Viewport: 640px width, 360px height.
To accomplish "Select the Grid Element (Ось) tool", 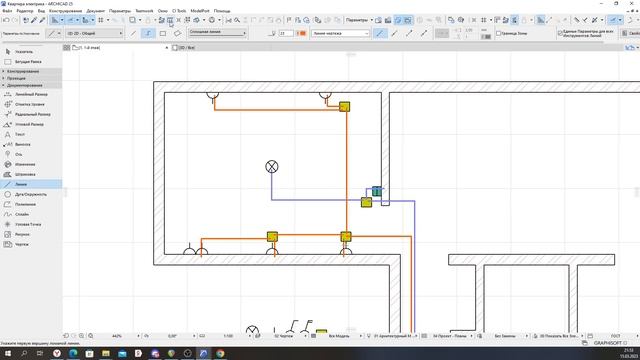I will coord(31,154).
